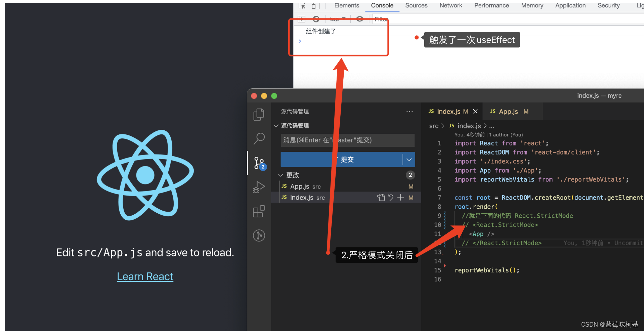Open more actions in source control header
Viewport: 644px width, 331px height.
[x=410, y=111]
